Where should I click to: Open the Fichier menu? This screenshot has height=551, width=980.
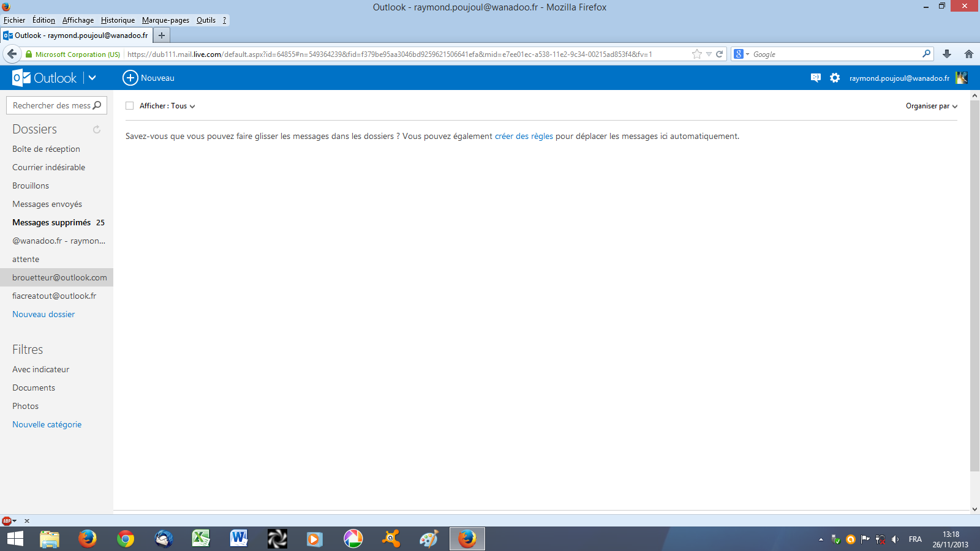pos(14,20)
